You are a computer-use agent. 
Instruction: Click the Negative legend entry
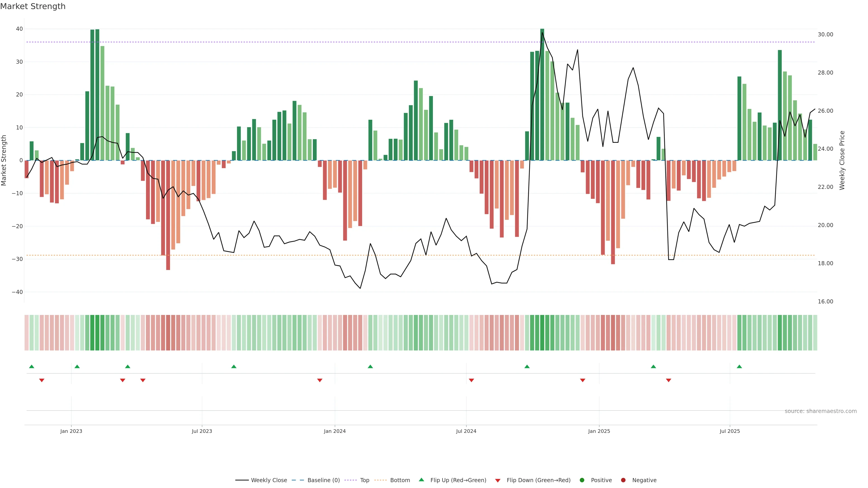[644, 480]
